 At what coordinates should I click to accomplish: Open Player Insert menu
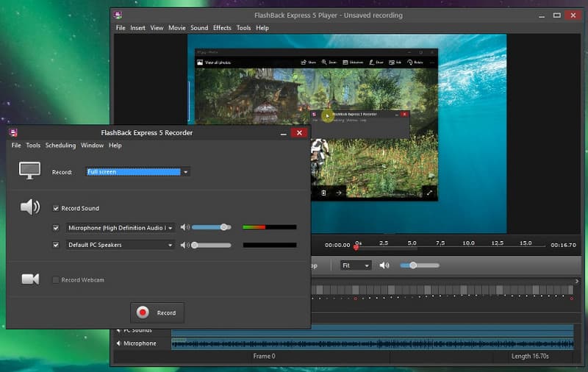click(x=137, y=28)
